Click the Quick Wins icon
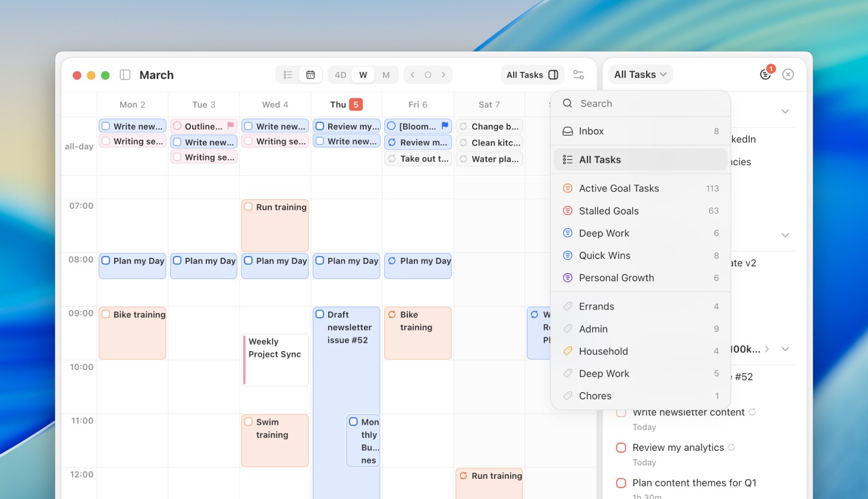 pyautogui.click(x=568, y=255)
